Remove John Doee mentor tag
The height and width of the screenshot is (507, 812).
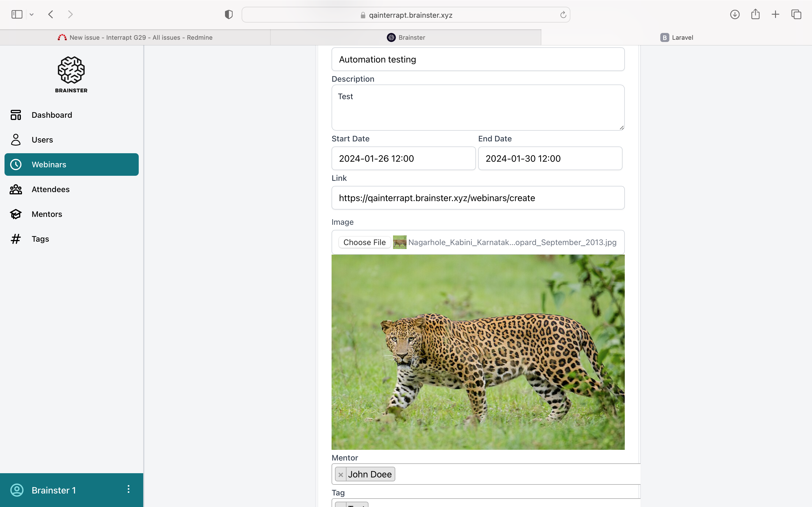(x=341, y=475)
